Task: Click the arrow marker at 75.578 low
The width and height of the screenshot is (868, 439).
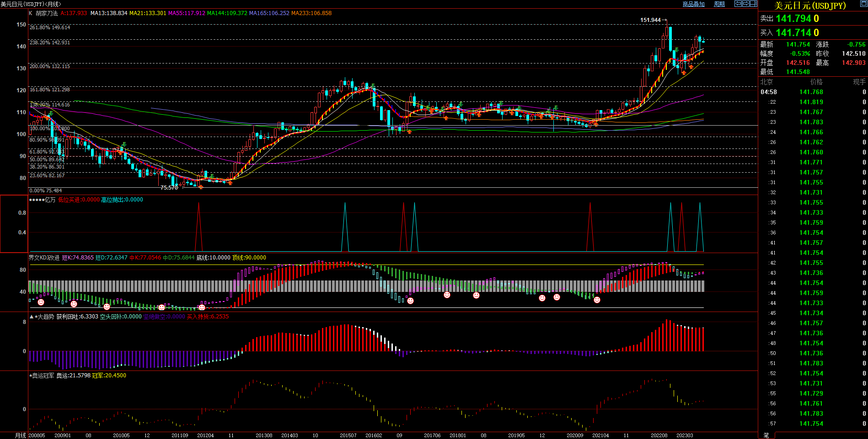Action: click(183, 186)
